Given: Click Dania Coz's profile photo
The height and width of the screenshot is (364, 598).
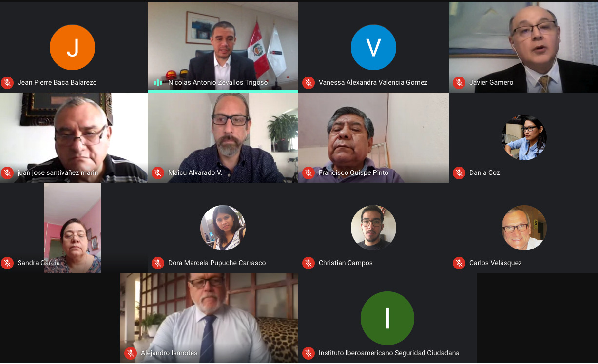Looking at the screenshot, I should pyautogui.click(x=524, y=137).
